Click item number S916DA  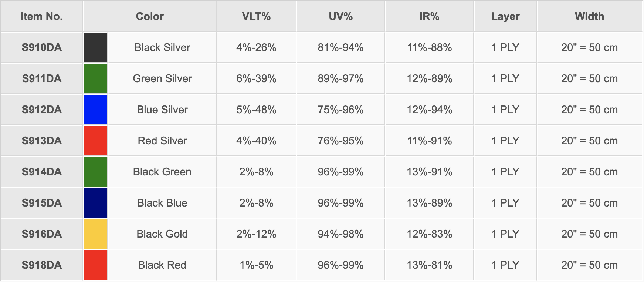(42, 234)
